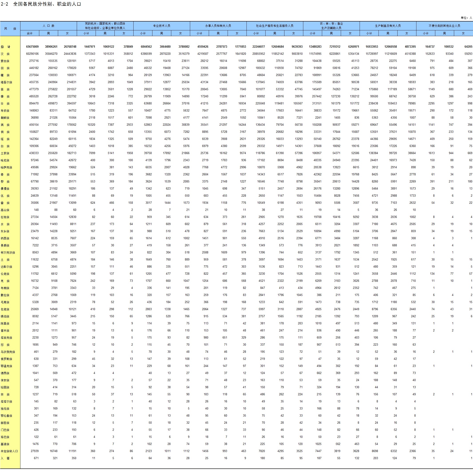Select cell 455735 in 维吾尔族 row

(34, 82)
